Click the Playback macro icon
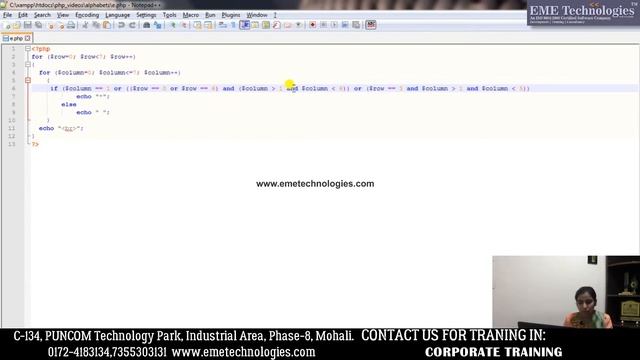The image size is (640, 360). [x=334, y=25]
